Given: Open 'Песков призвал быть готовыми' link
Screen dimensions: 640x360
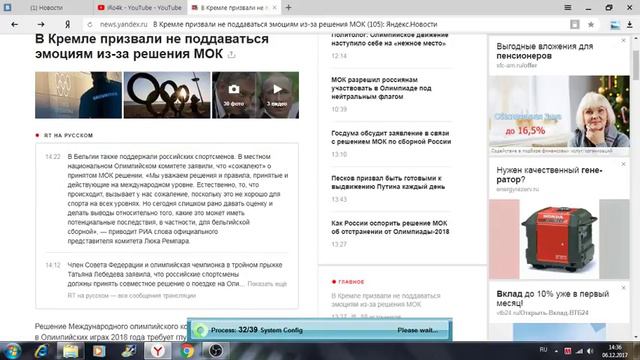Looking at the screenshot, I should point(388,182).
